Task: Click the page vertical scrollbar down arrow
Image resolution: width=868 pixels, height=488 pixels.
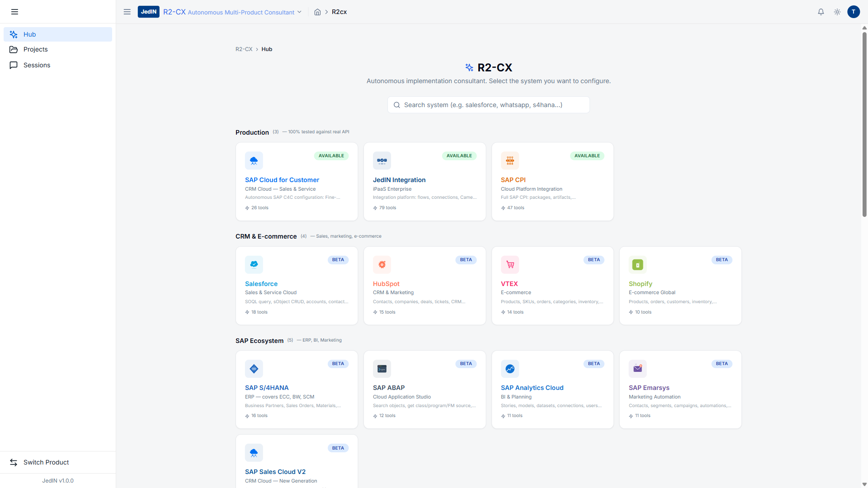Action: (x=864, y=484)
